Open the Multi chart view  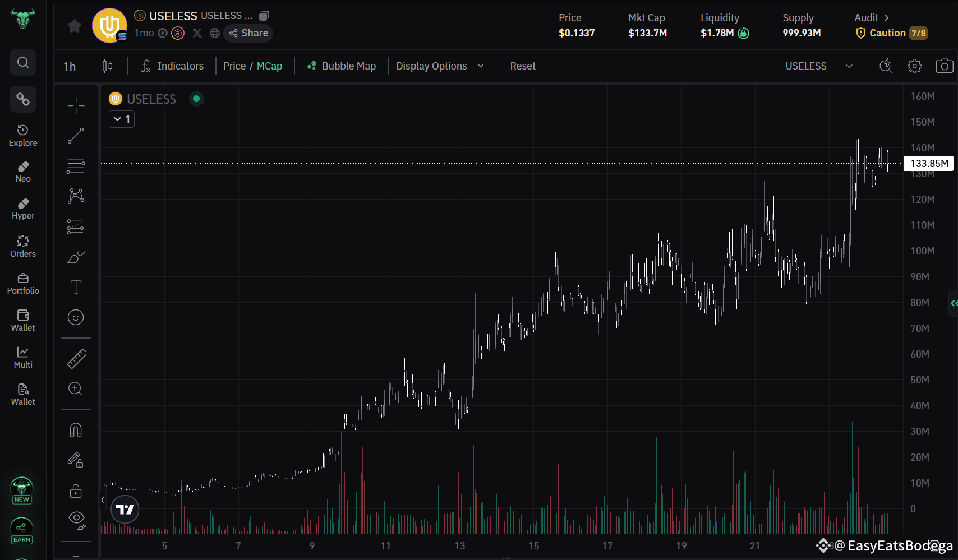(x=23, y=358)
